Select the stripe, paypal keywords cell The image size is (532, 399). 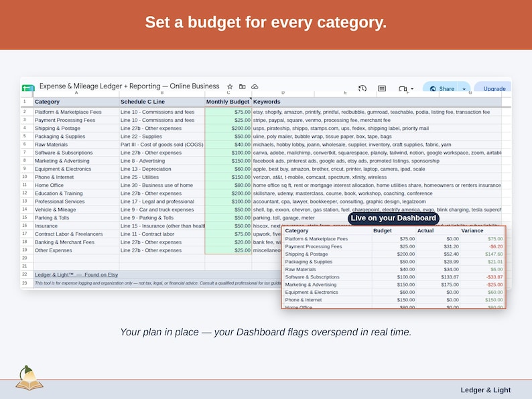click(377, 120)
